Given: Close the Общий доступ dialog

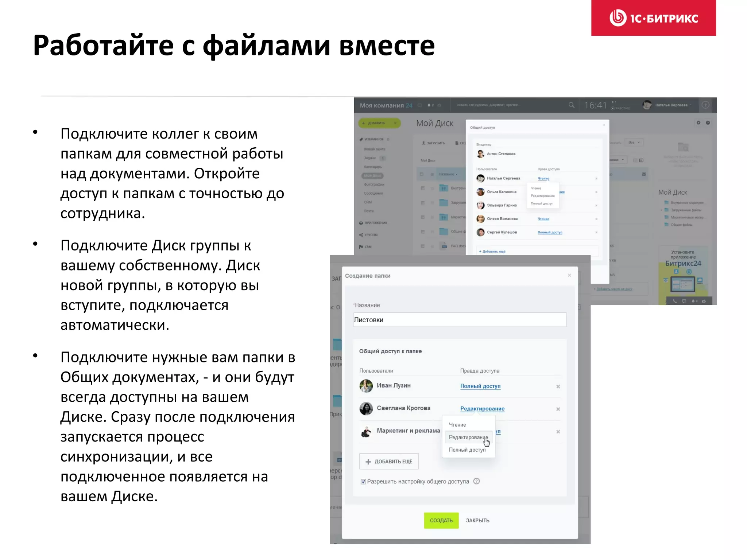Looking at the screenshot, I should 604,125.
